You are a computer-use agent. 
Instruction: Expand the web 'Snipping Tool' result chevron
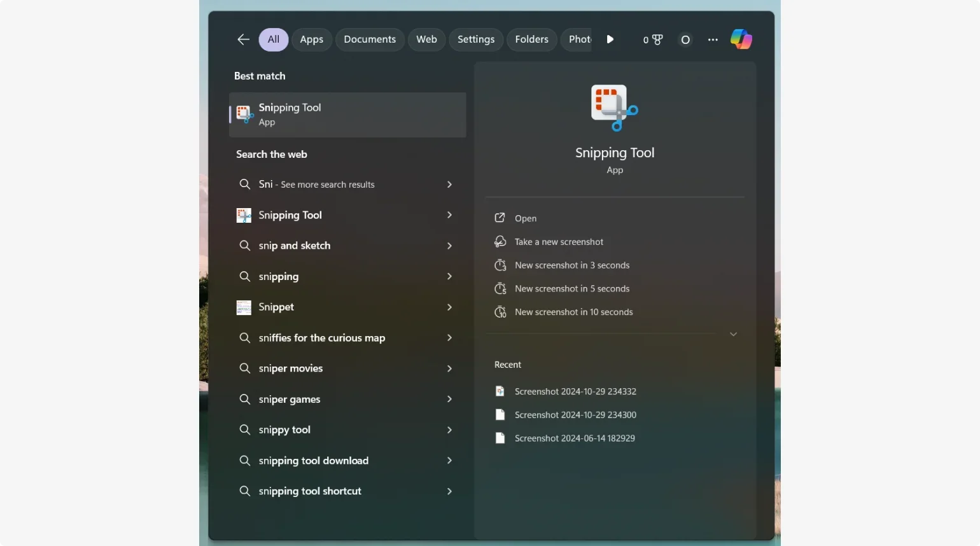tap(449, 215)
